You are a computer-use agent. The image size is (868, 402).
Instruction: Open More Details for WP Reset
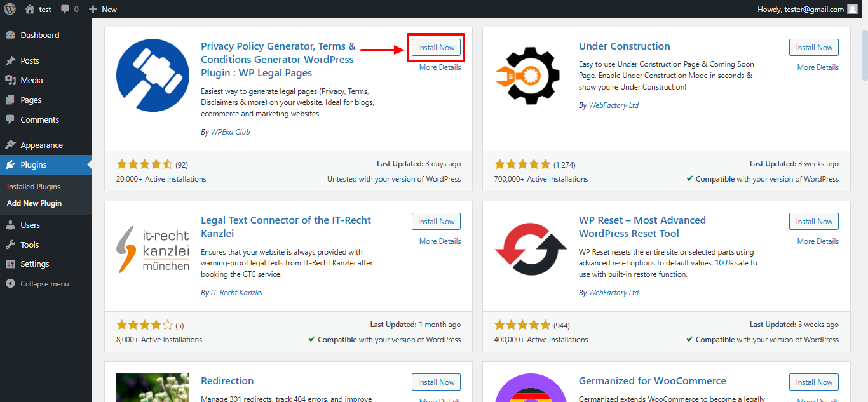tap(818, 241)
